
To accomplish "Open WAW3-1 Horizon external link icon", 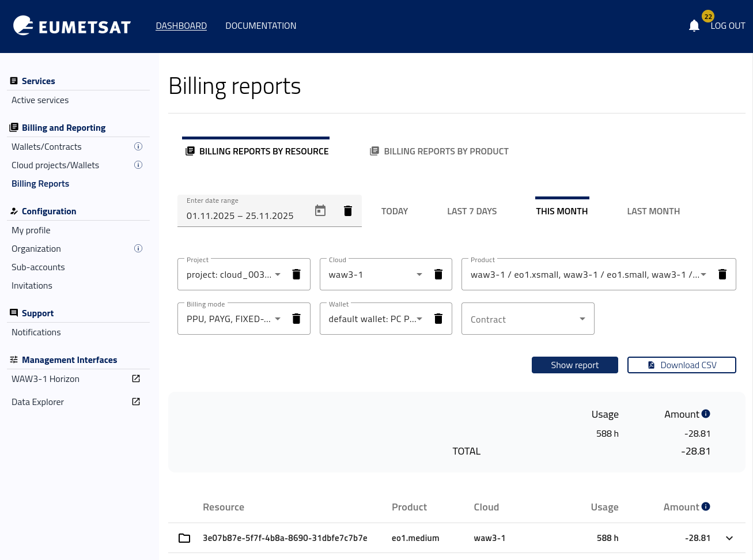I will [136, 379].
